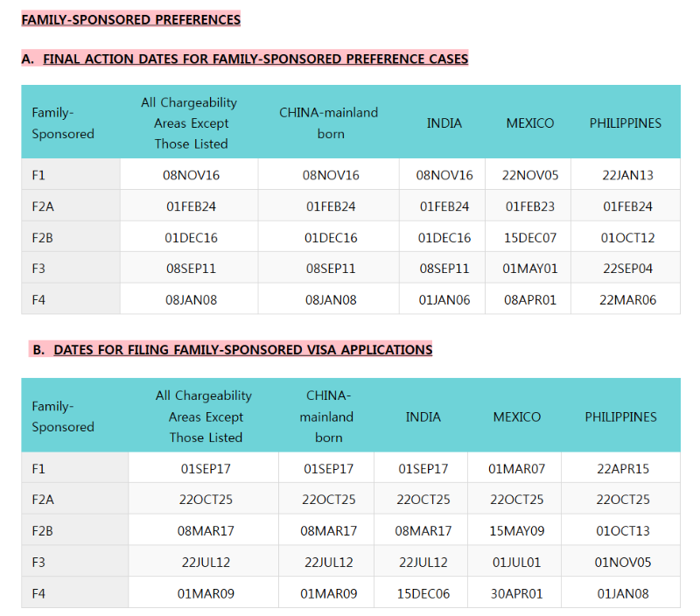Click the FAMILY-SPONSORED PREFERENCES heading

(130, 19)
